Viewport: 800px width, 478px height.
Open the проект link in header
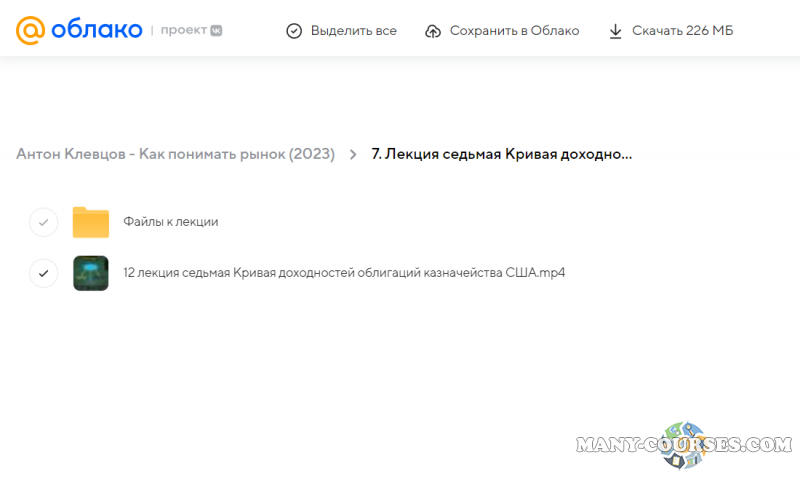pyautogui.click(x=183, y=31)
